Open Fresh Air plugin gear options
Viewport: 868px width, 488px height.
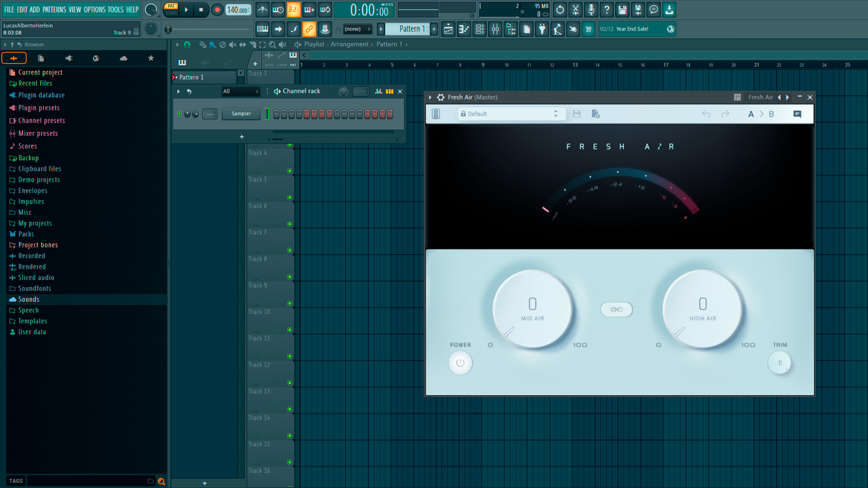tap(440, 97)
